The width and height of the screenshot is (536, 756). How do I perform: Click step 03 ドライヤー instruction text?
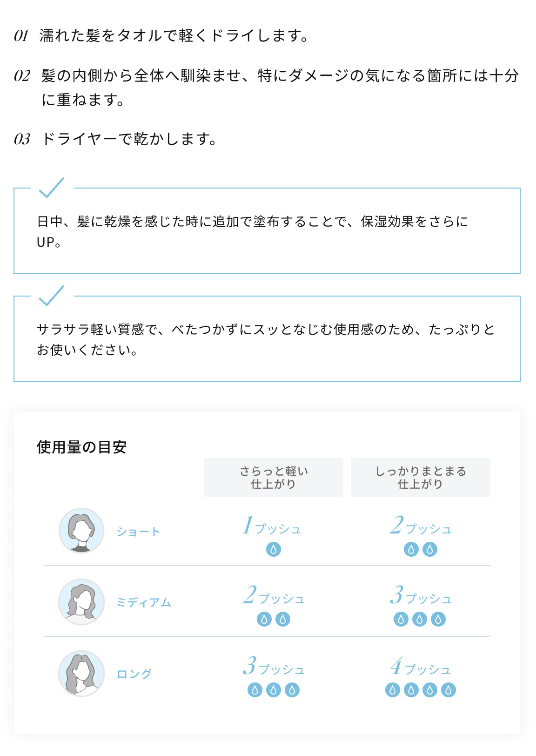[x=129, y=139]
